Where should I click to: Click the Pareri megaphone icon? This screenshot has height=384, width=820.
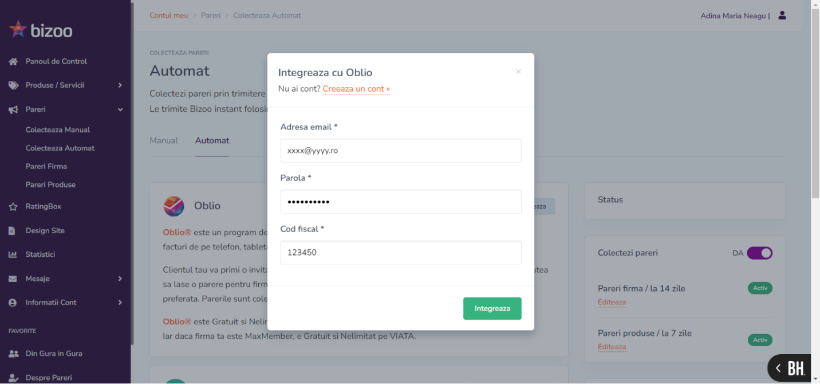click(14, 110)
